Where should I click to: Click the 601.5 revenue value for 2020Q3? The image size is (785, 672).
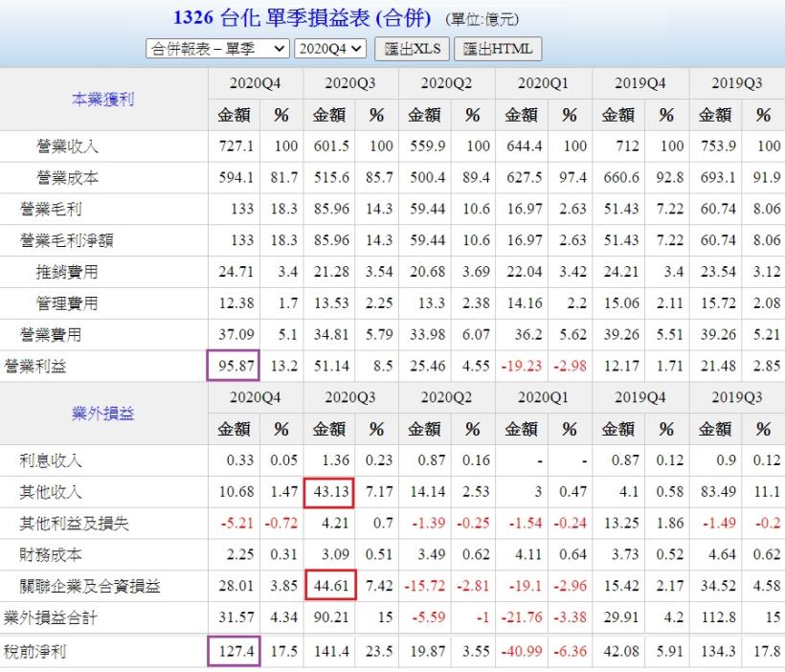tap(331, 146)
